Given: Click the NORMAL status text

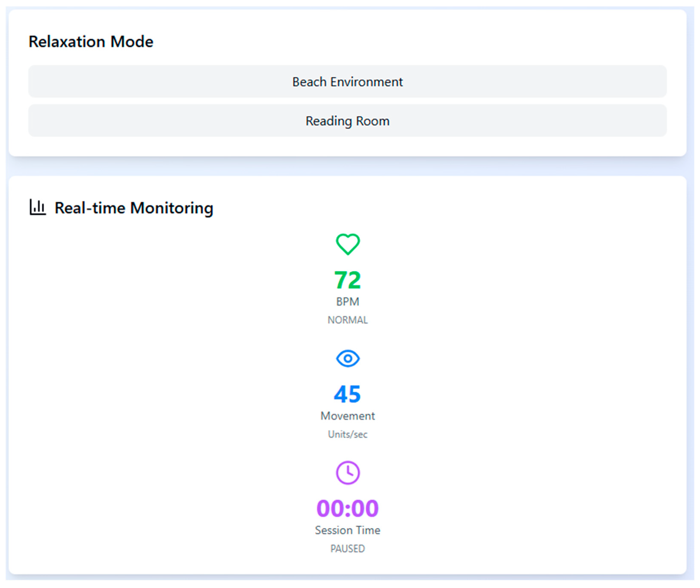Looking at the screenshot, I should tap(347, 320).
